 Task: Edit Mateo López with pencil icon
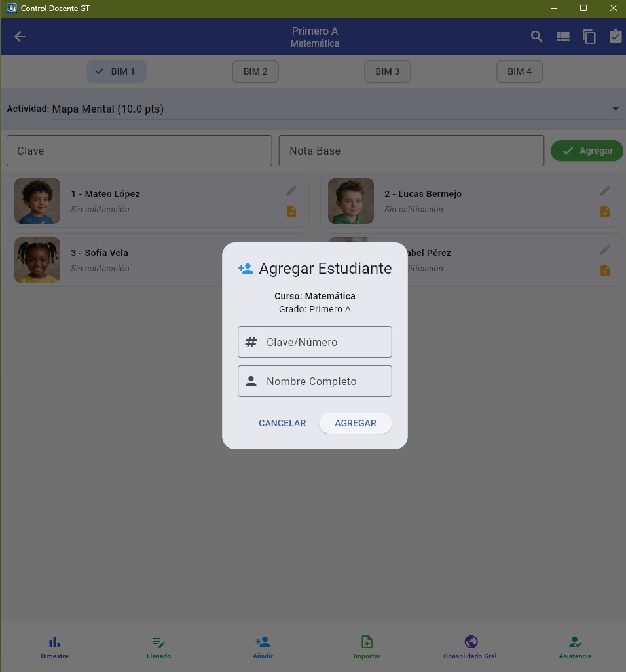click(291, 191)
